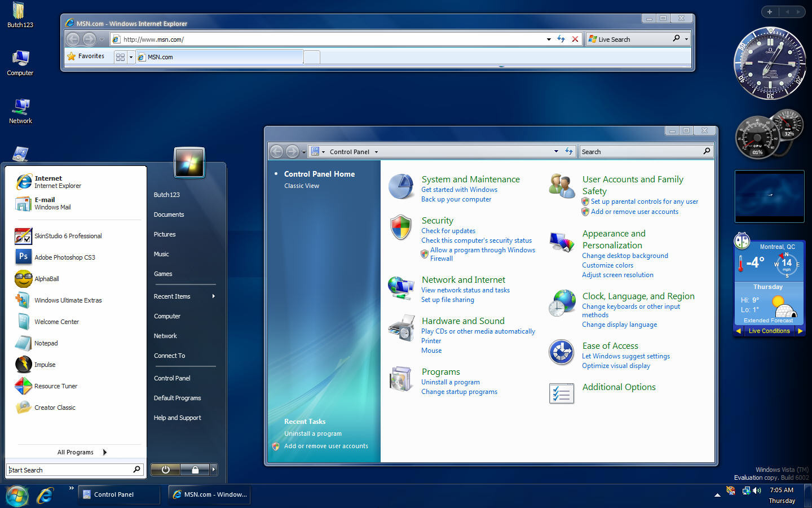Open the Computer desktop icon

(x=20, y=63)
